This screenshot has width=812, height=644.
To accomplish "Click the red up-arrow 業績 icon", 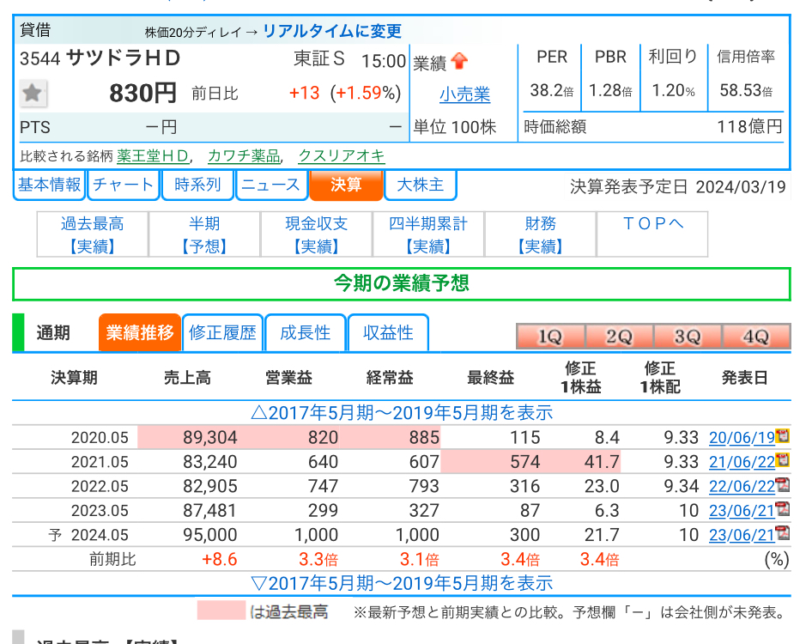I will pos(459,61).
